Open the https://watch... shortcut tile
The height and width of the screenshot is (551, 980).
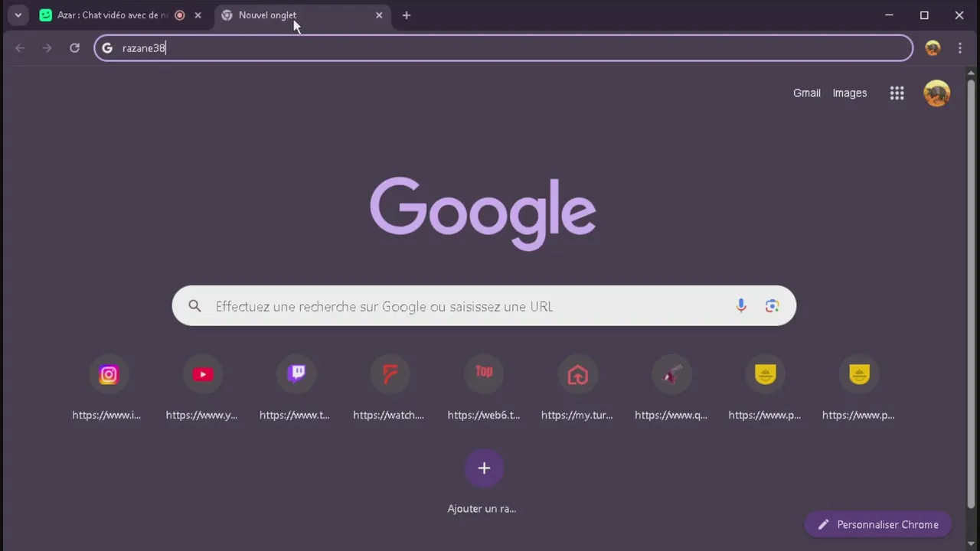click(x=390, y=374)
